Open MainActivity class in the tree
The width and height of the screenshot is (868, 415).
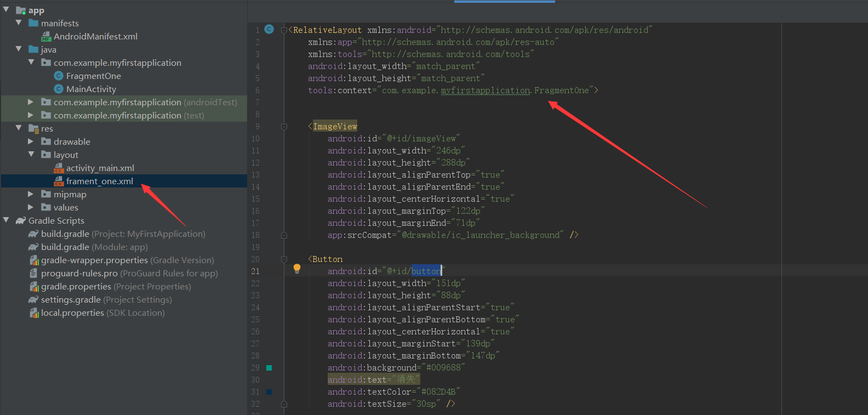coord(92,89)
